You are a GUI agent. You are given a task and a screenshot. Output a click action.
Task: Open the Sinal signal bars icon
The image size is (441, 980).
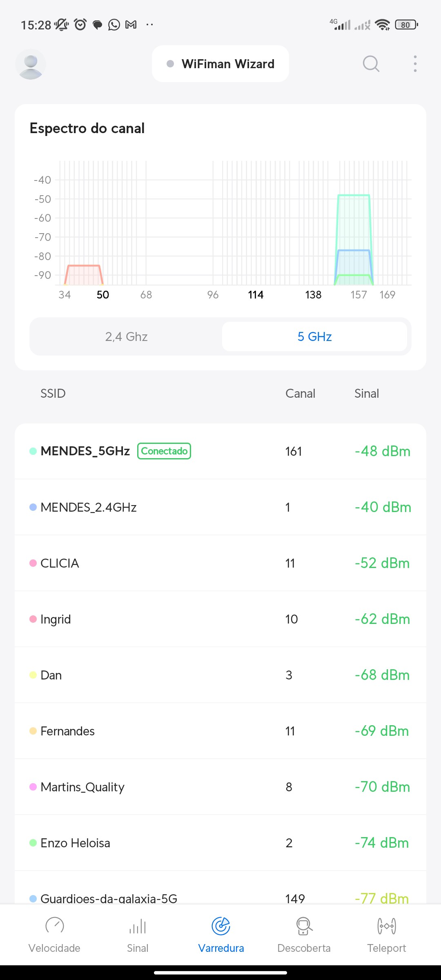138,926
